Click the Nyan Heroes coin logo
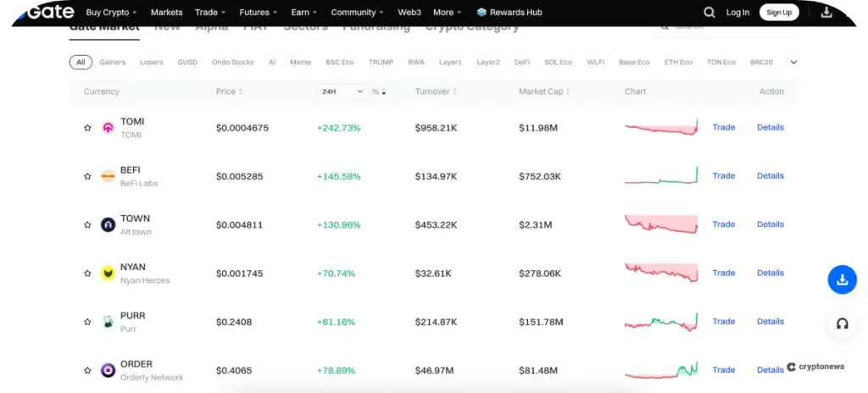868x393 pixels. 108,273
